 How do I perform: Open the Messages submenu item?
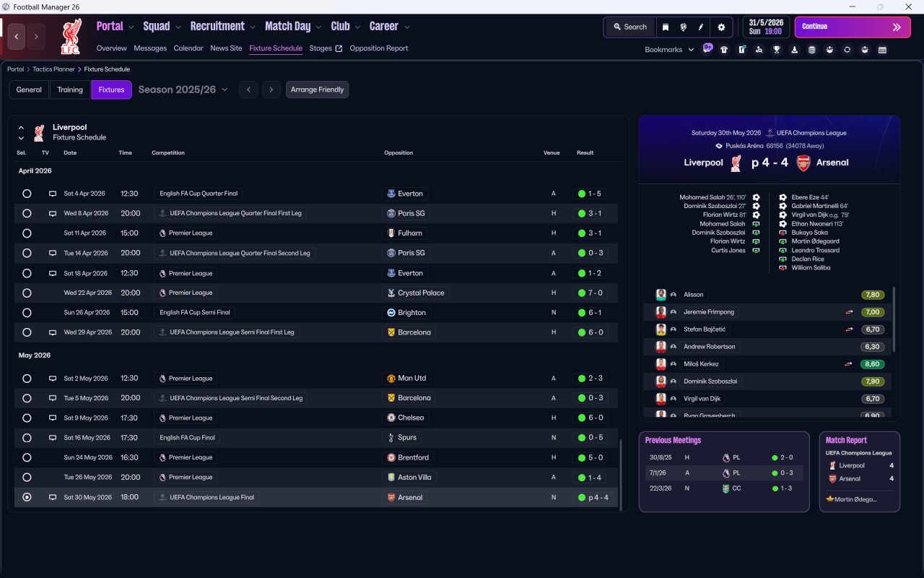[150, 48]
